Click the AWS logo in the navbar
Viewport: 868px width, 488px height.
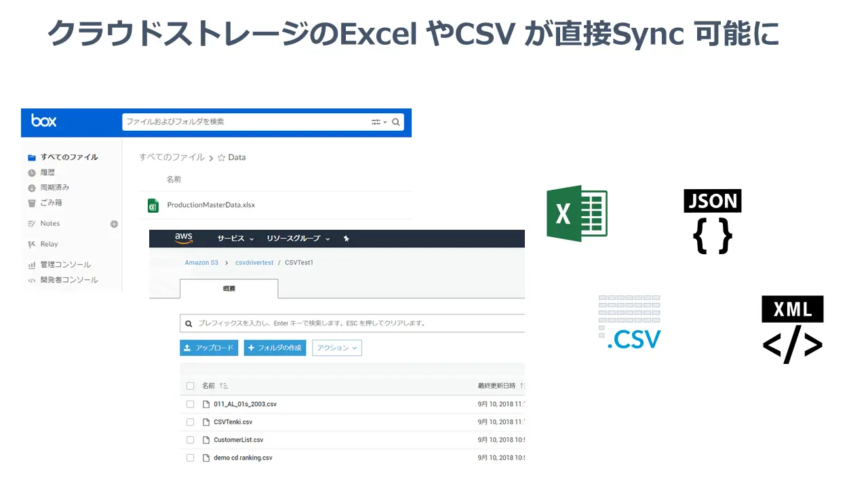182,239
